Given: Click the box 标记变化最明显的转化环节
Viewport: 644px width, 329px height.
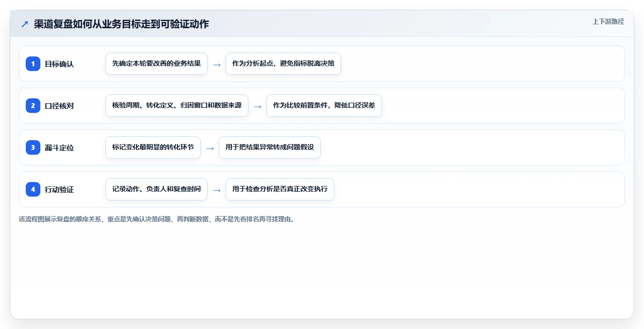Looking at the screenshot, I should [x=153, y=147].
